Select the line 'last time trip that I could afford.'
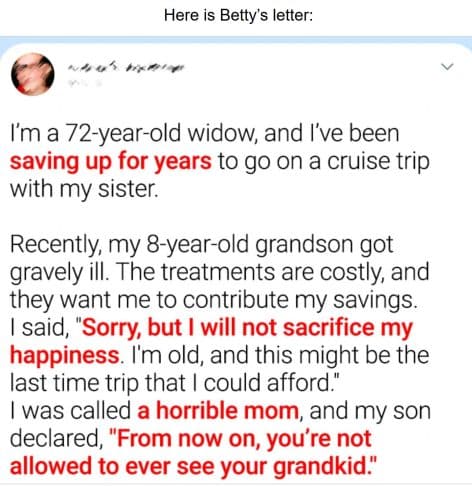Image resolution: width=472 pixels, height=486 pixels. coord(174,383)
